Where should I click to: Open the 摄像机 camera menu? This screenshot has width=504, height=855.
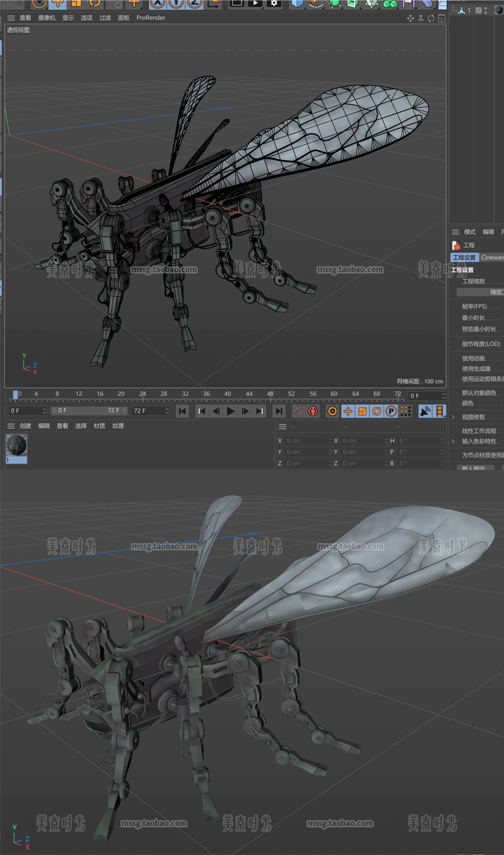point(46,18)
